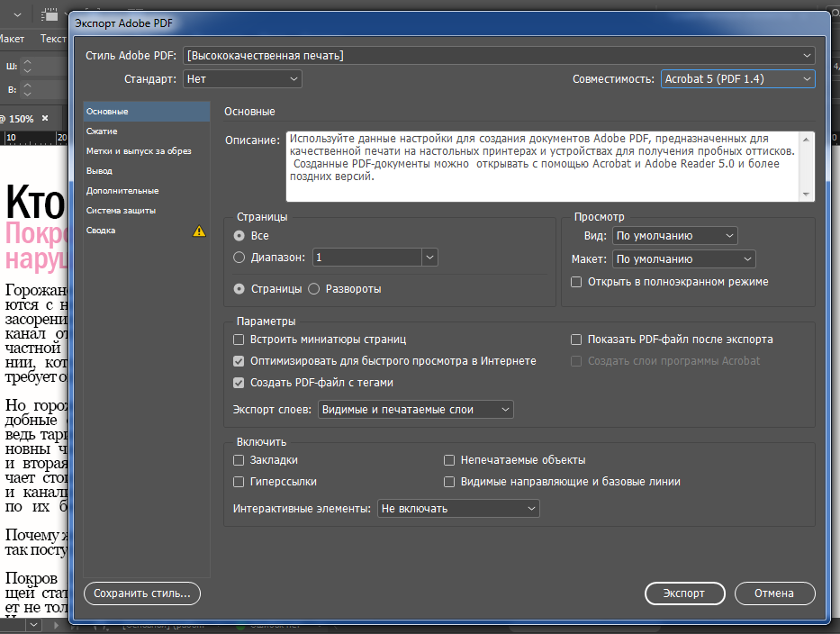Open the Совместимость dropdown
Screen dimensions: 840x634
(737, 78)
